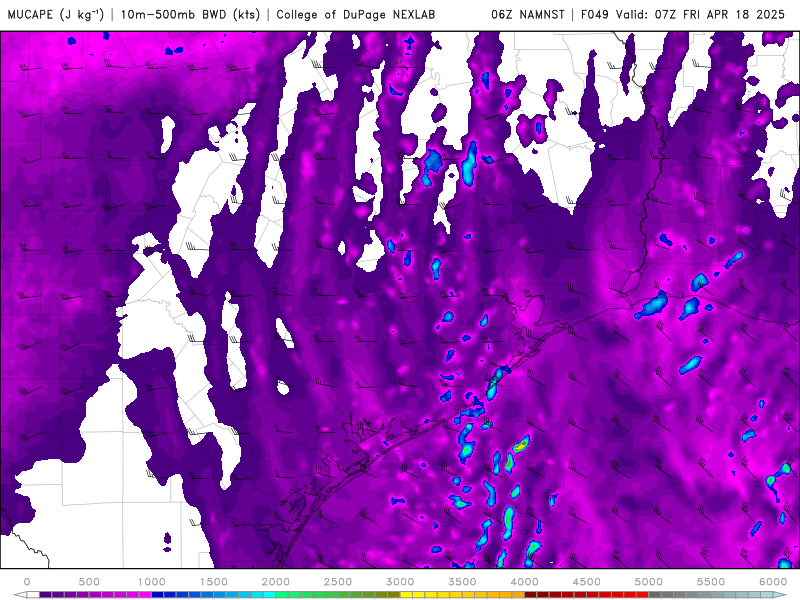Click the "3000" label on the color scale

400,582
